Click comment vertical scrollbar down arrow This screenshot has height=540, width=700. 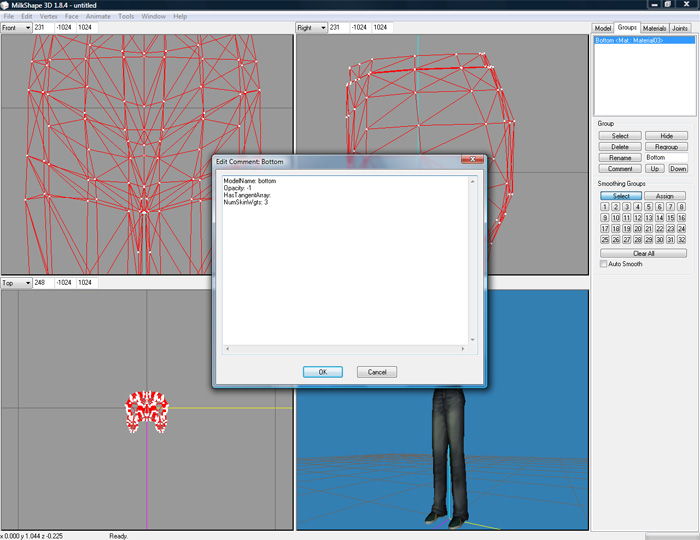pyautogui.click(x=472, y=340)
